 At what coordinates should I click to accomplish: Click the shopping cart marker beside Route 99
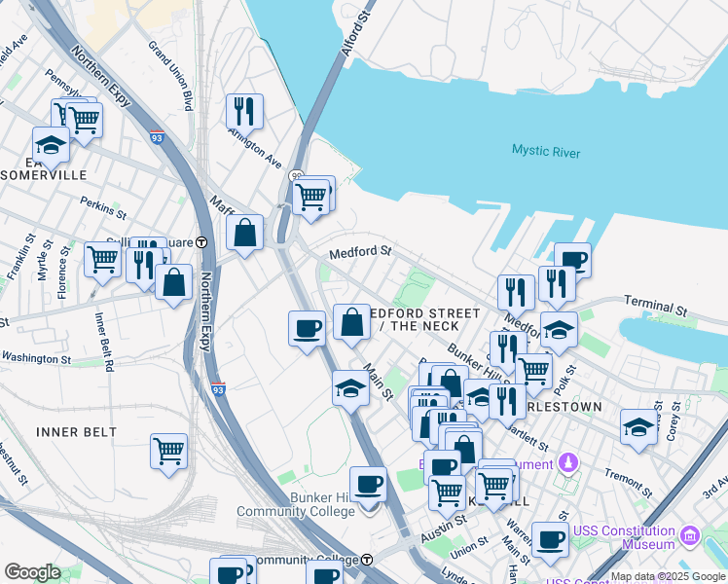(311, 196)
